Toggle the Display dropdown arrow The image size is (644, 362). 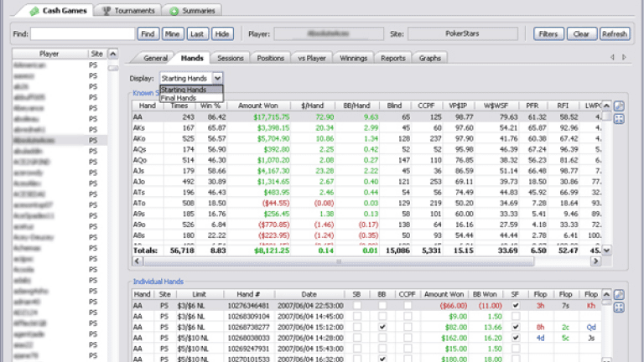point(217,78)
